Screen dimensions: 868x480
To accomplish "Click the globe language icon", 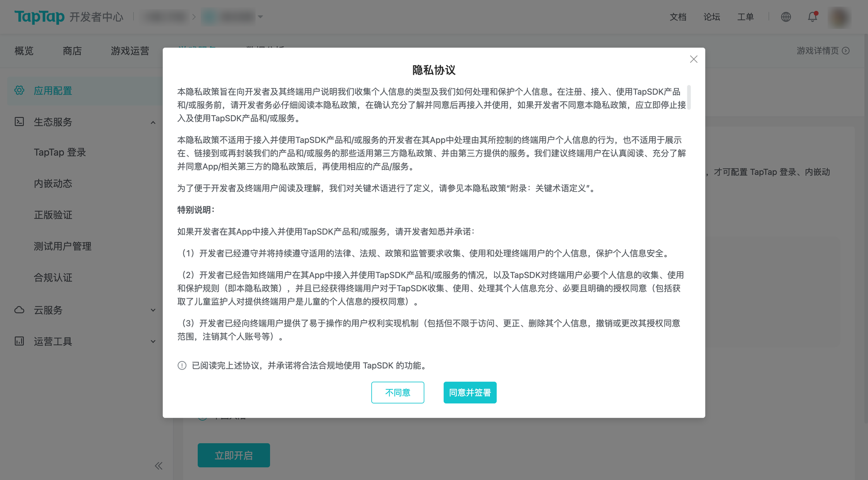I will coord(786,17).
